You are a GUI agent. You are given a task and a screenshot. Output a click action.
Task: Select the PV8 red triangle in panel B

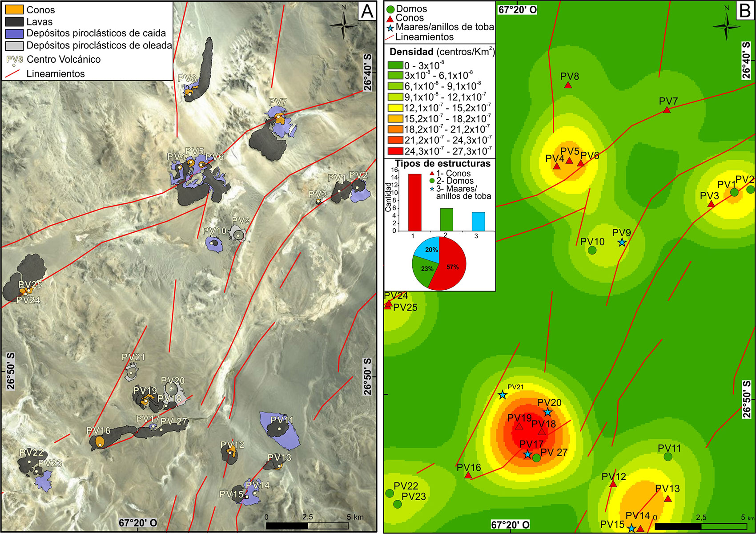coord(568,85)
